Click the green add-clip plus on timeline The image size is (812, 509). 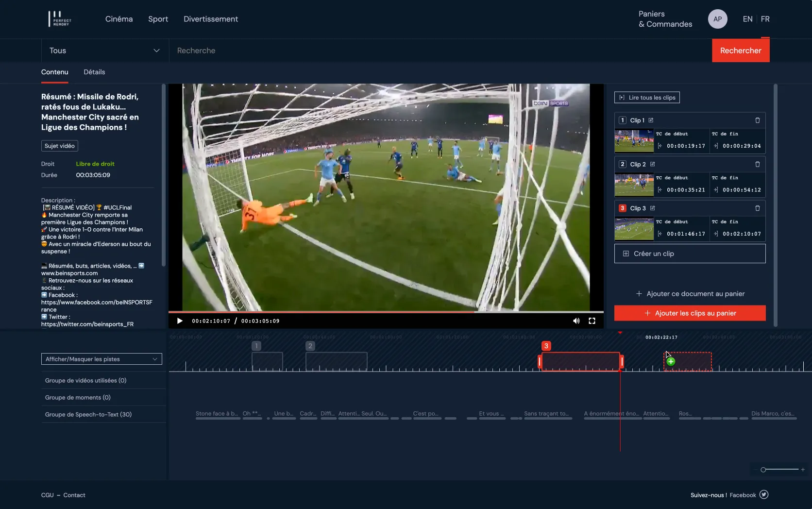(x=671, y=361)
